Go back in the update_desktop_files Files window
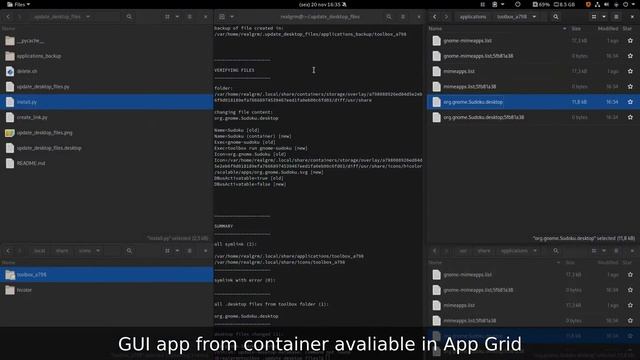 pyautogui.click(x=8, y=17)
